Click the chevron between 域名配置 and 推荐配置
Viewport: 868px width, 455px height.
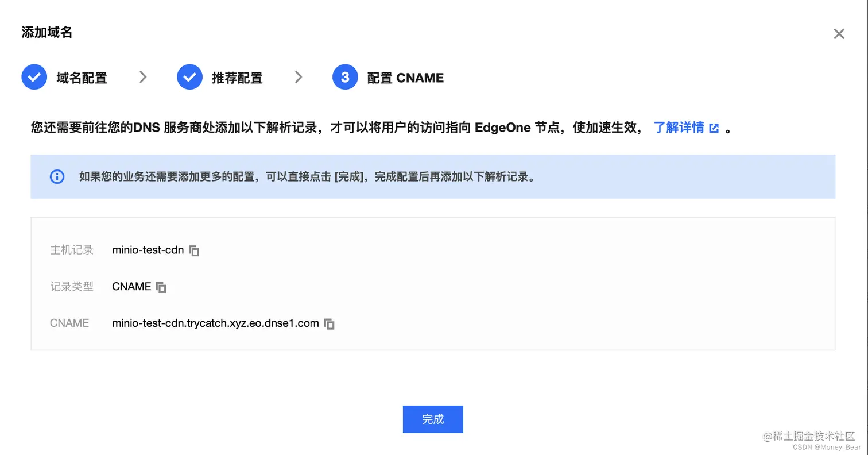tap(142, 76)
